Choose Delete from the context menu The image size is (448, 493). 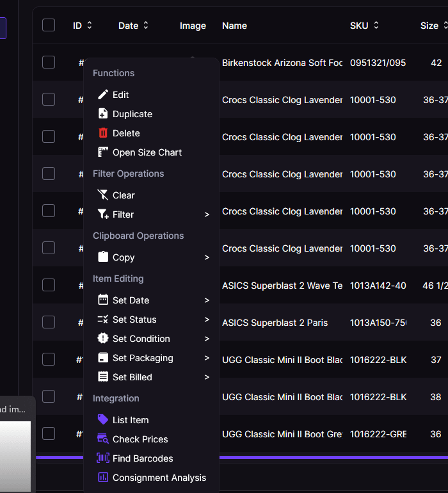pyautogui.click(x=151, y=133)
